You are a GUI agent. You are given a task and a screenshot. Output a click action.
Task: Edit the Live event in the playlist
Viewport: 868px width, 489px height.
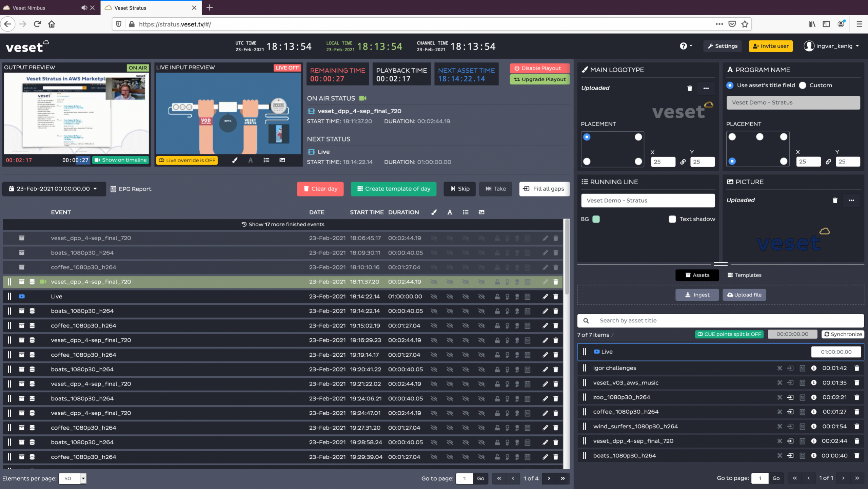tap(545, 297)
